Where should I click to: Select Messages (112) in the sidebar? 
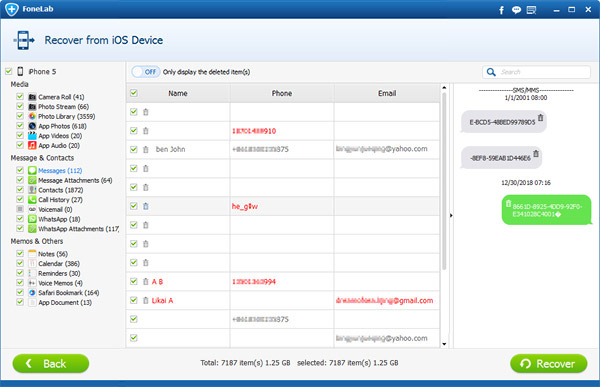pos(60,170)
